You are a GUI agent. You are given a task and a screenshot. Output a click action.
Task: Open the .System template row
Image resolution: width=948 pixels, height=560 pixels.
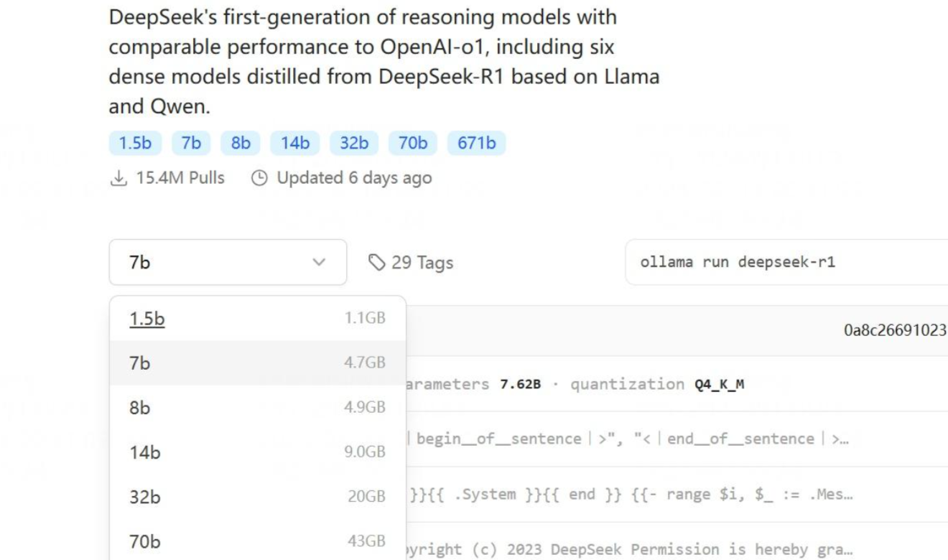pos(677,495)
